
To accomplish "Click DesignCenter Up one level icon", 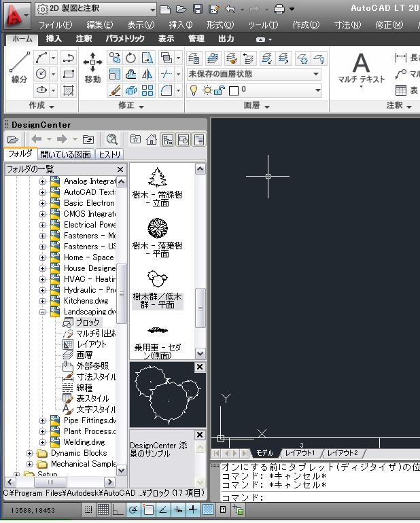I will tap(88, 139).
